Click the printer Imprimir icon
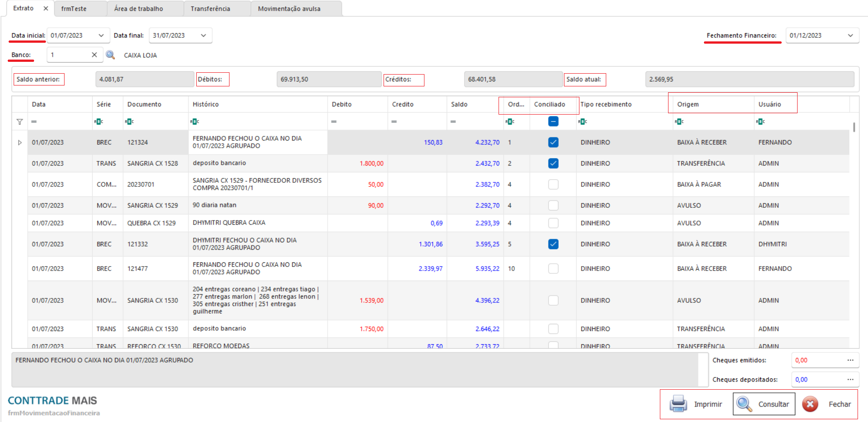Image resolution: width=868 pixels, height=422 pixels. click(678, 404)
